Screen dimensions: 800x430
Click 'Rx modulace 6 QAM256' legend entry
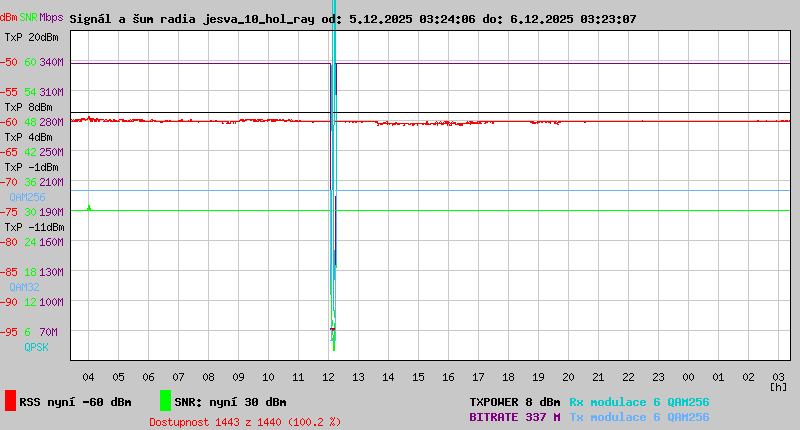[x=639, y=402]
